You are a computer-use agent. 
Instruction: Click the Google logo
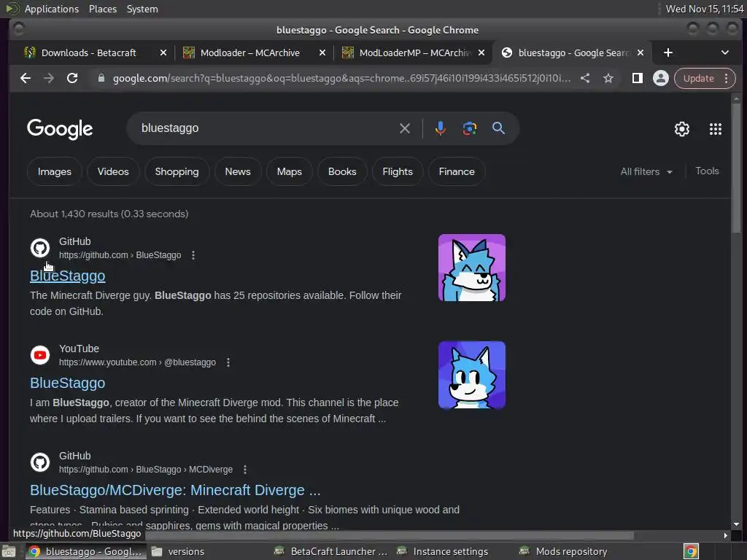coord(60,128)
